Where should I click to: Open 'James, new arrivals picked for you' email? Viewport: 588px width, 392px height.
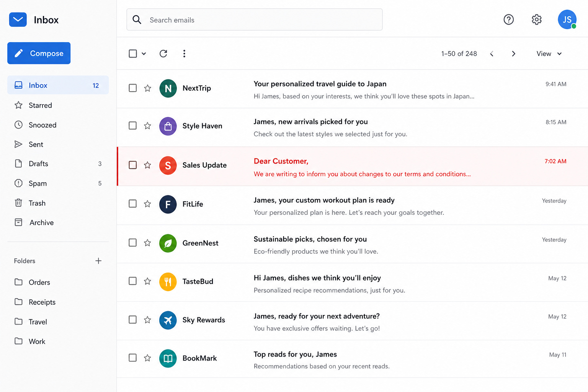[x=310, y=122]
